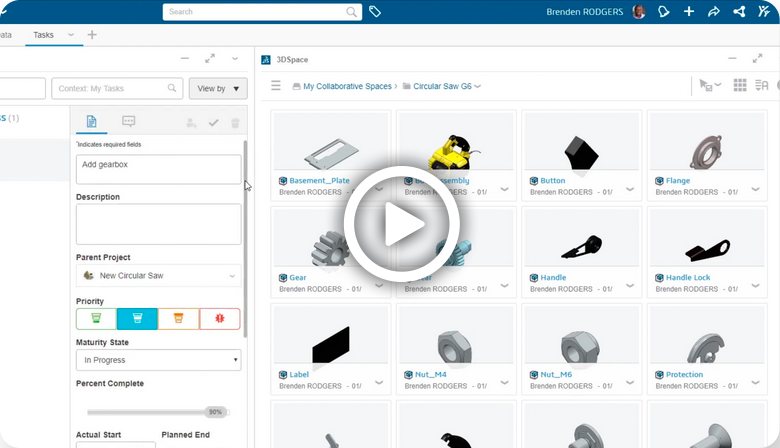Open the Flange item link
This screenshot has height=448, width=780.
click(x=678, y=180)
